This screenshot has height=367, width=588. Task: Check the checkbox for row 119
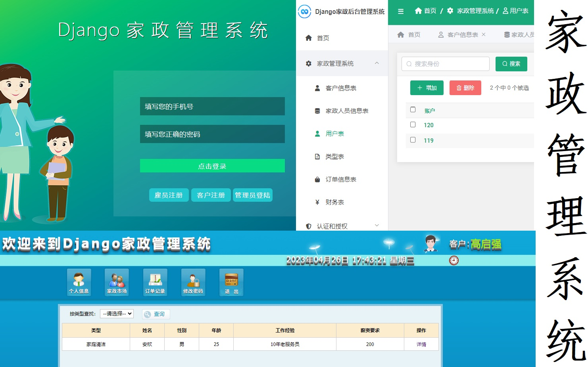tap(413, 140)
